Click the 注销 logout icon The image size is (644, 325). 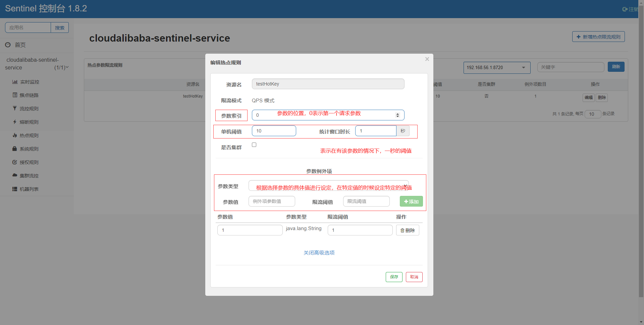tap(625, 9)
